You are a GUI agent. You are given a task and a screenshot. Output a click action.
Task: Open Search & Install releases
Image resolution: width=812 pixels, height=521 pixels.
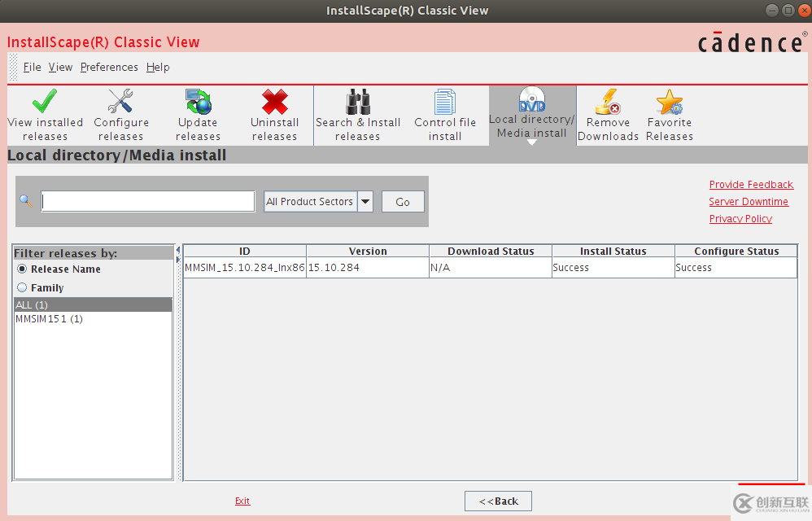click(x=358, y=114)
